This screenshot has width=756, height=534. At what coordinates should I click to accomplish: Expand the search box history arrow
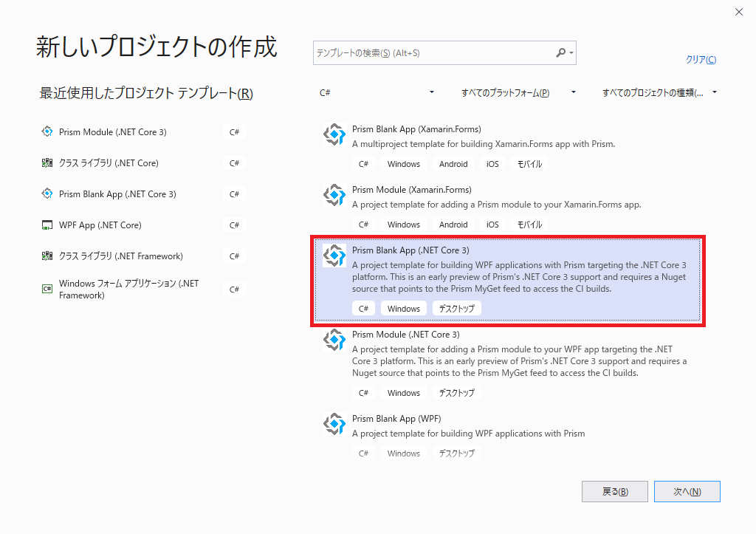click(x=571, y=52)
